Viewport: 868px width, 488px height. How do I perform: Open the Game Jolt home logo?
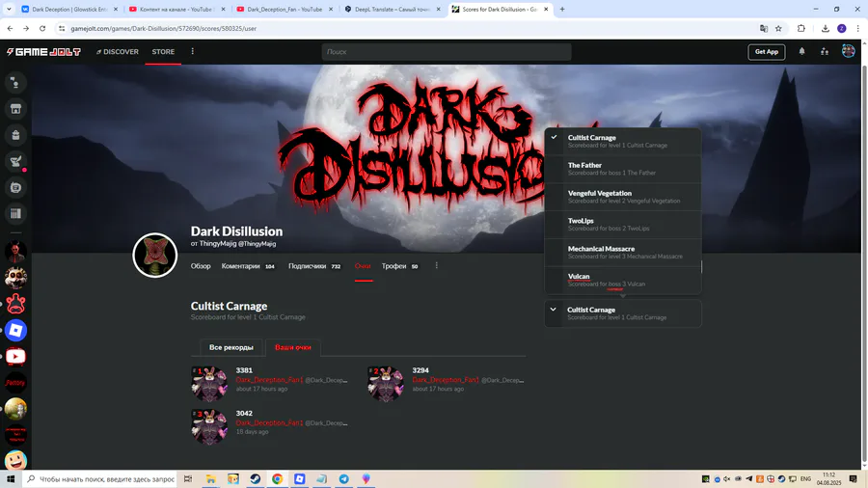tap(43, 51)
